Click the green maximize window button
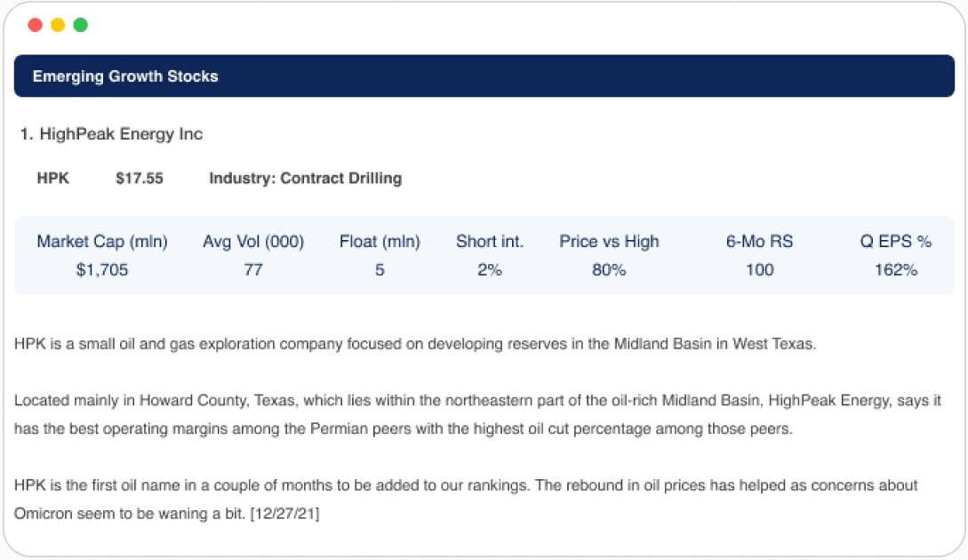Viewport: 968px width, 560px height. (x=80, y=25)
